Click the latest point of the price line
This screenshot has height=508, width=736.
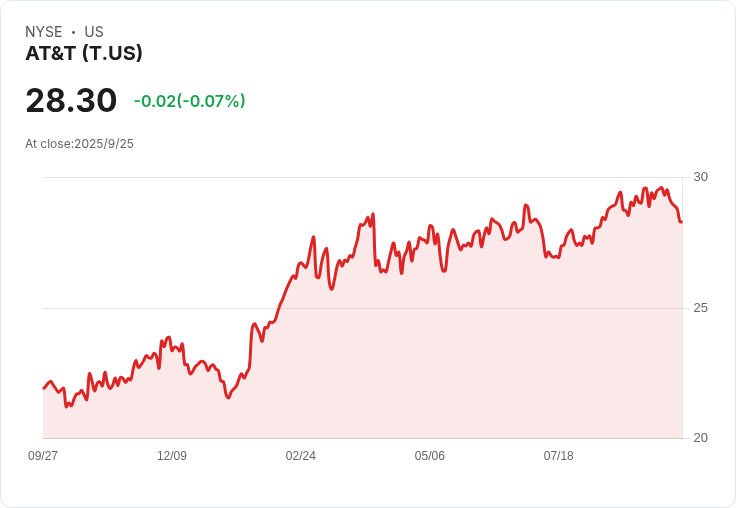pos(681,222)
